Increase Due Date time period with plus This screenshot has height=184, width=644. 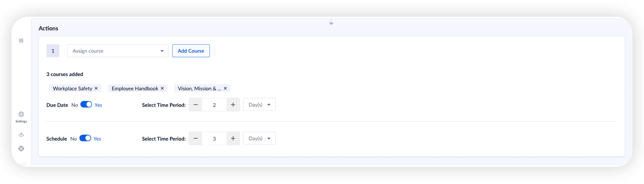point(233,105)
